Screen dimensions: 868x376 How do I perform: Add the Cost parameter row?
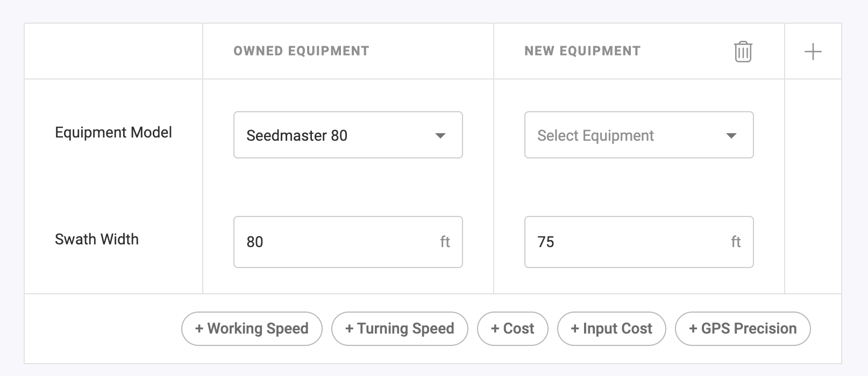(x=513, y=329)
